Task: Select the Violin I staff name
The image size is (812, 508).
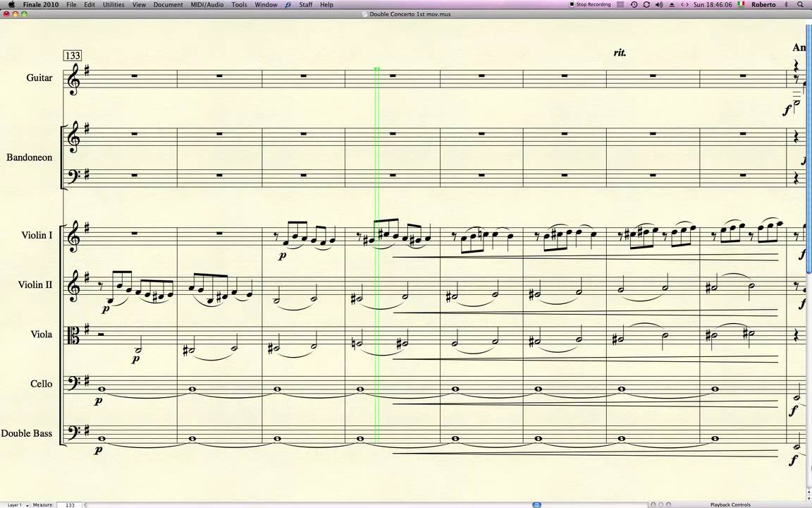Action: pos(37,236)
